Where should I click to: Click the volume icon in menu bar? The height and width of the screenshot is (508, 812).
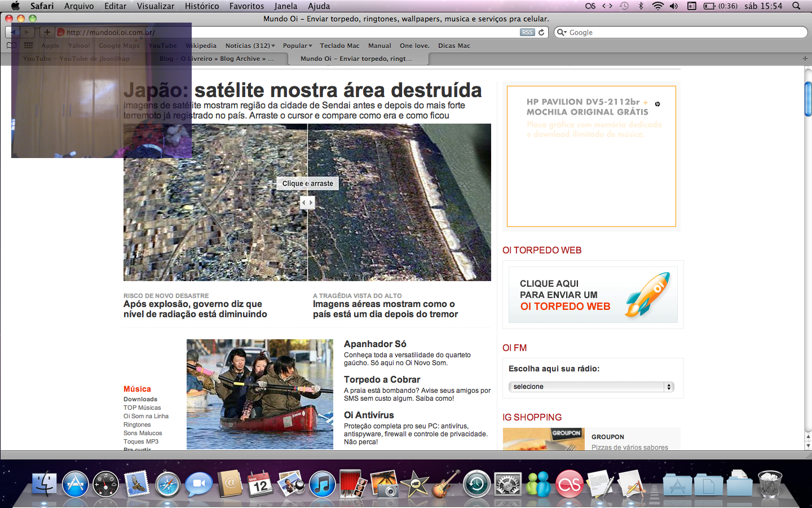[674, 6]
